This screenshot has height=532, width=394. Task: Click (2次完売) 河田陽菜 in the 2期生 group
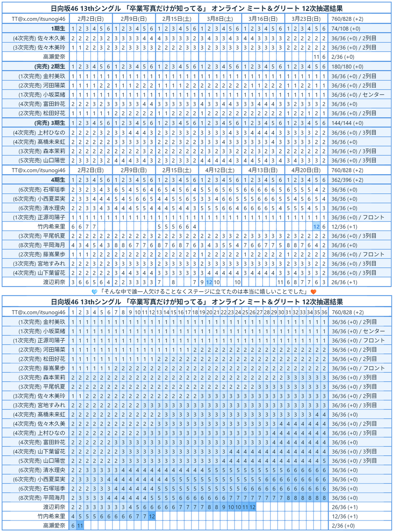(x=42, y=85)
